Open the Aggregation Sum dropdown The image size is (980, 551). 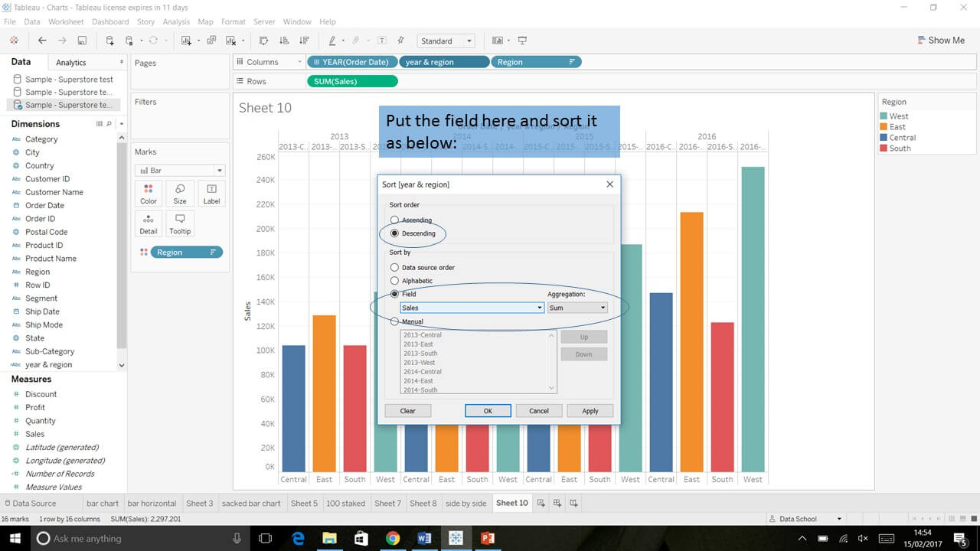point(577,308)
